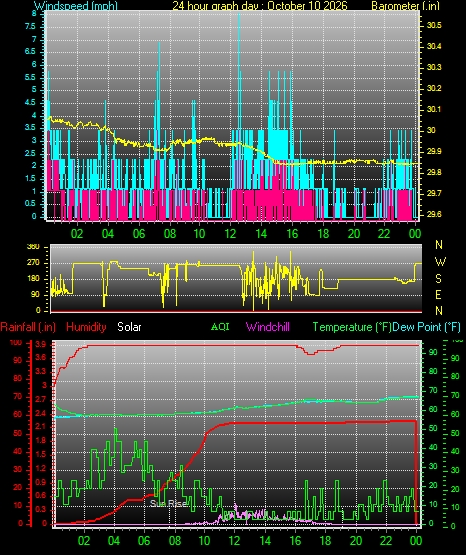This screenshot has height=555, width=466.
Task: Click the "8" tick on the windspeed axis
Action: pos(34,13)
